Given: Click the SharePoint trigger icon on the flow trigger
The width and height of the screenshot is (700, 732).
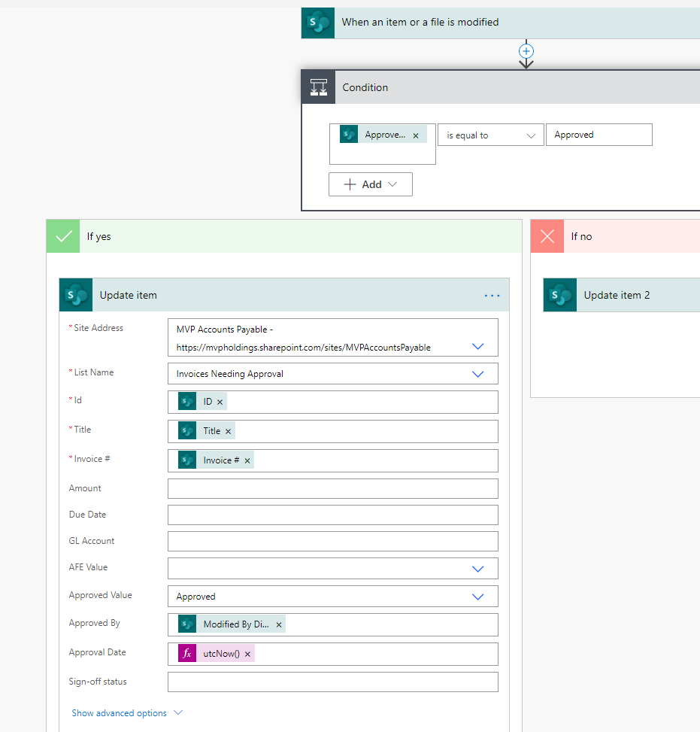Looking at the screenshot, I should click(x=317, y=23).
